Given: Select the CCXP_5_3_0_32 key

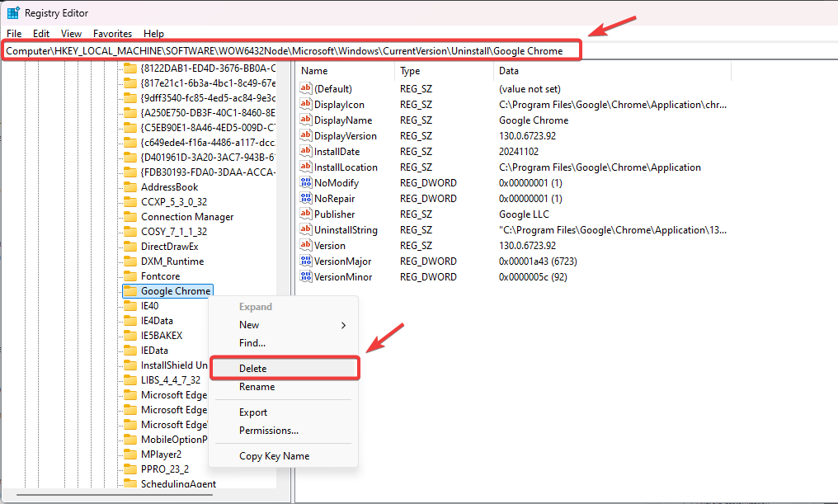Looking at the screenshot, I should 174,202.
